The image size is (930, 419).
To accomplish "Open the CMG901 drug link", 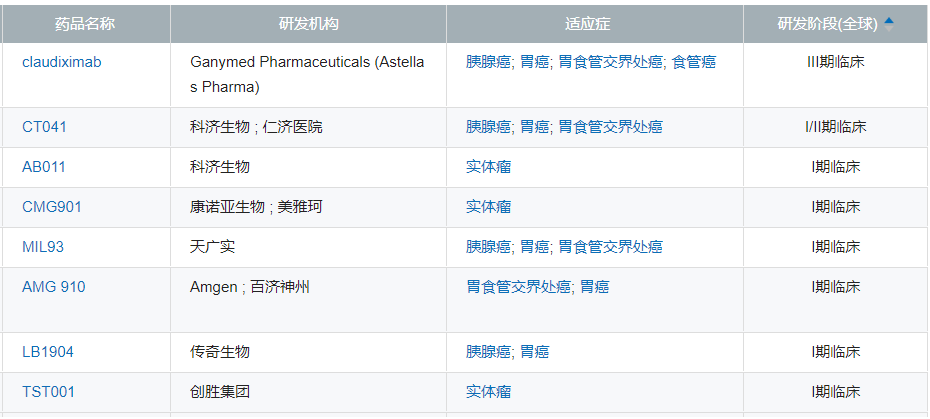I will pyautogui.click(x=52, y=207).
